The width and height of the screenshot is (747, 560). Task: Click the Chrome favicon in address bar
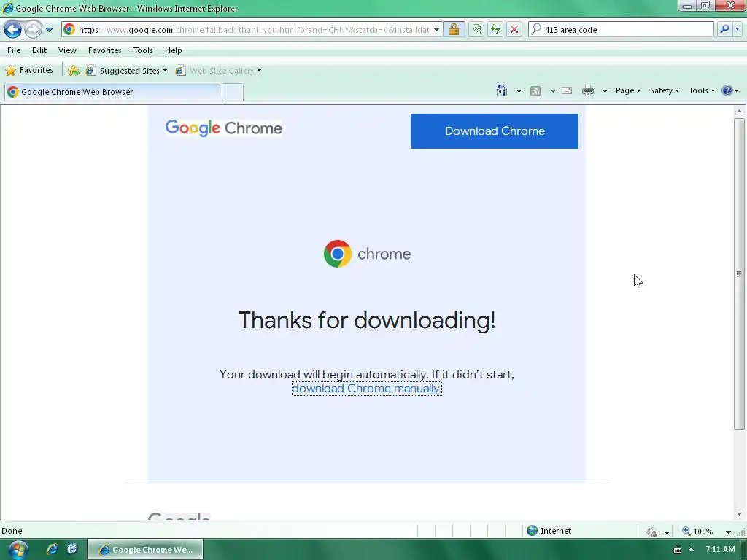(69, 29)
